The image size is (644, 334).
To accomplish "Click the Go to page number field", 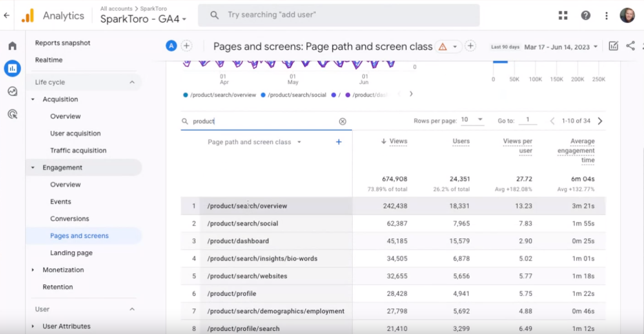I will [x=527, y=120].
